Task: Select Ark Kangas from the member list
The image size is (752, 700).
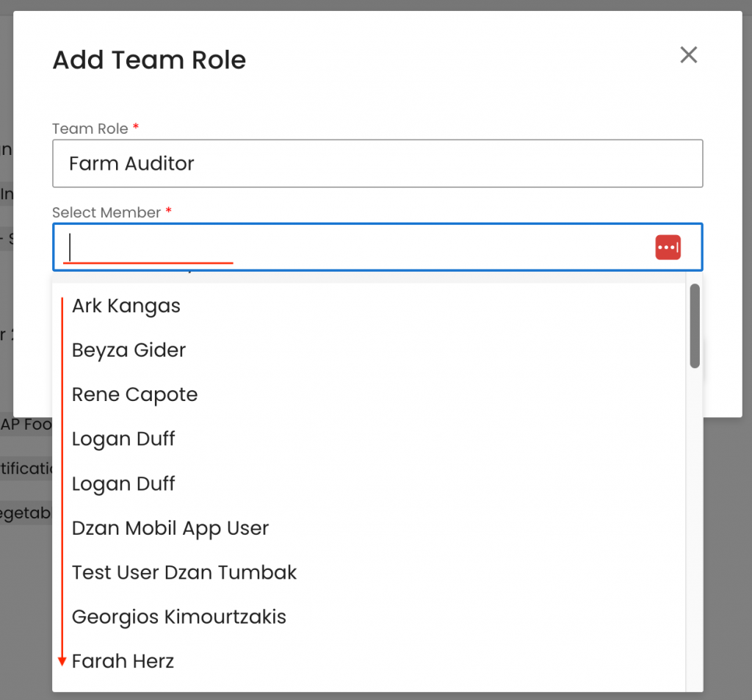Action: coord(126,306)
